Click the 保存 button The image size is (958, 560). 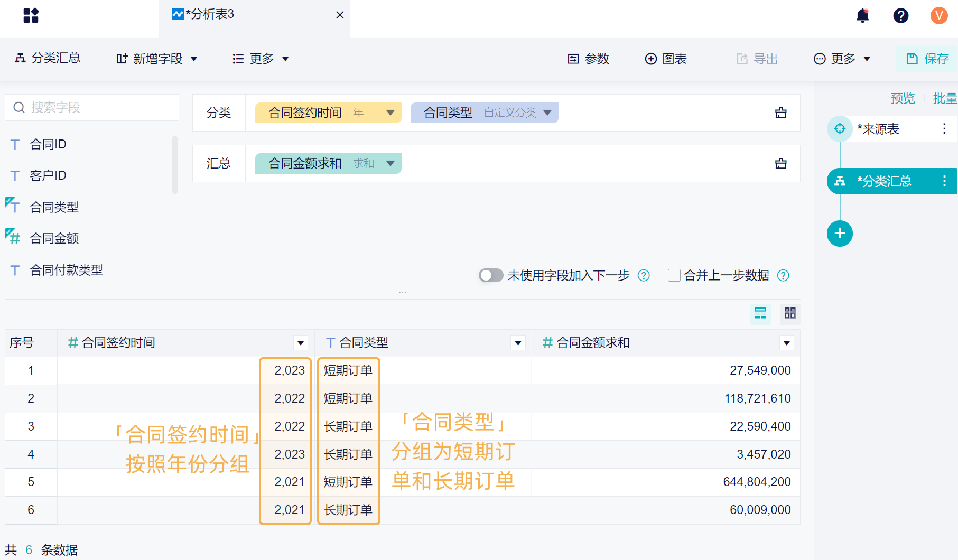click(x=928, y=59)
